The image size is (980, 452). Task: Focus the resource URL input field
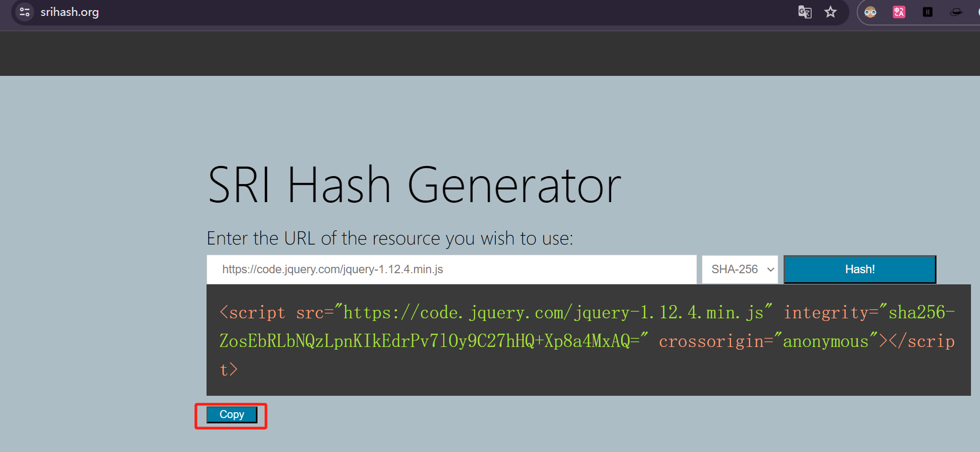click(451, 269)
